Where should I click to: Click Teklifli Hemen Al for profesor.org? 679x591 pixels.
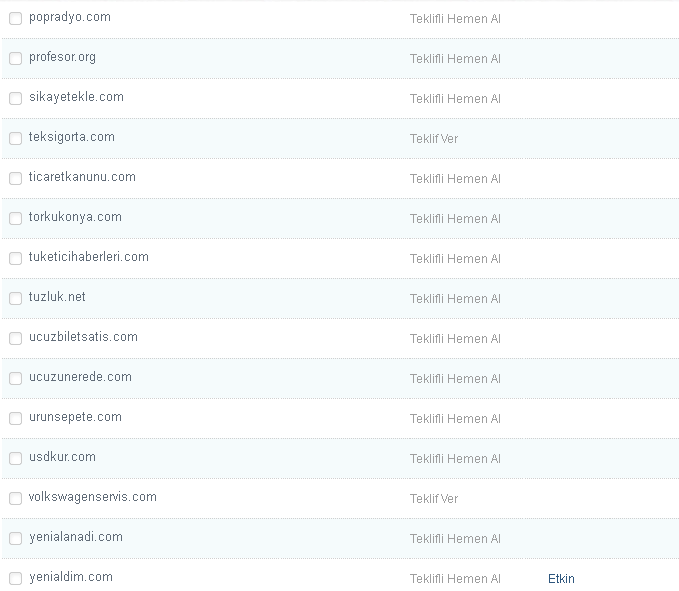point(455,59)
